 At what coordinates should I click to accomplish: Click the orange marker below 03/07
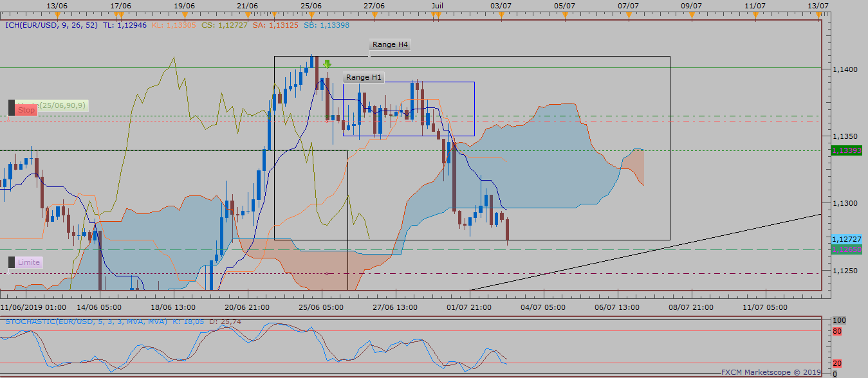(x=501, y=15)
